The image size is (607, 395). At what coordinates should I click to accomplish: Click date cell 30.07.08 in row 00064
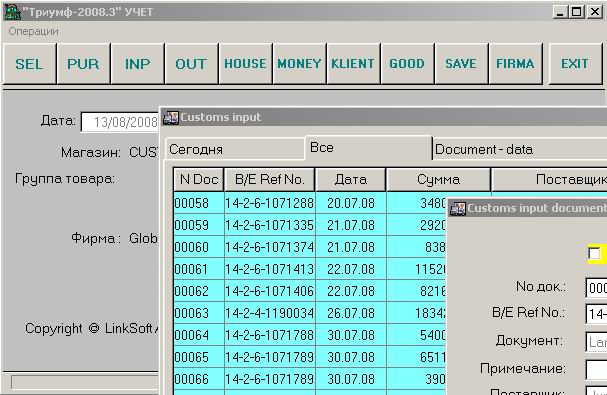tap(351, 335)
